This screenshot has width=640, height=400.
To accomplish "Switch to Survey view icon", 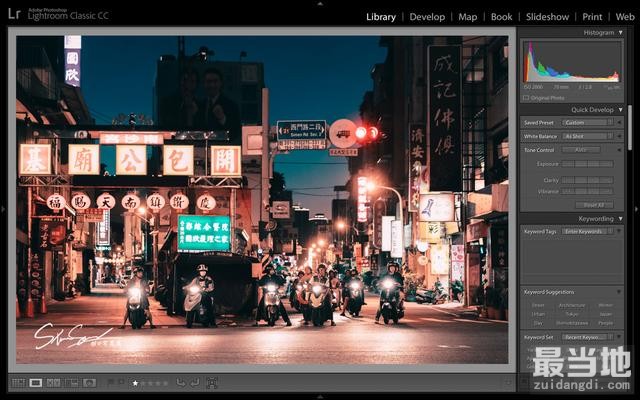I will tap(72, 383).
